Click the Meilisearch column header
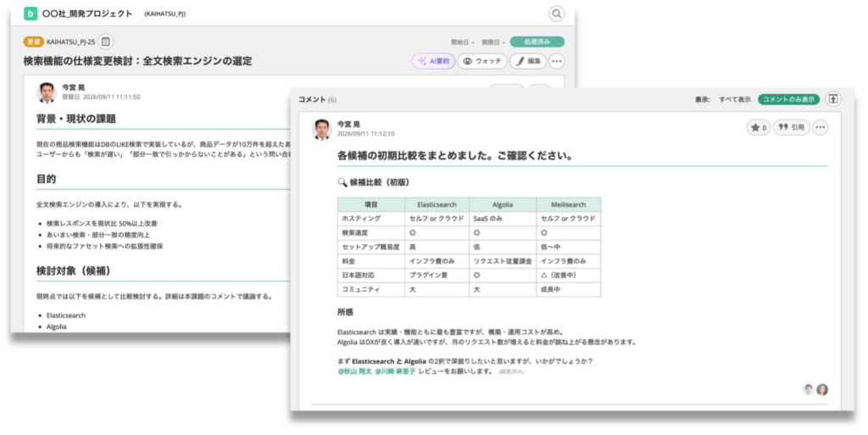The width and height of the screenshot is (868, 435). point(568,204)
